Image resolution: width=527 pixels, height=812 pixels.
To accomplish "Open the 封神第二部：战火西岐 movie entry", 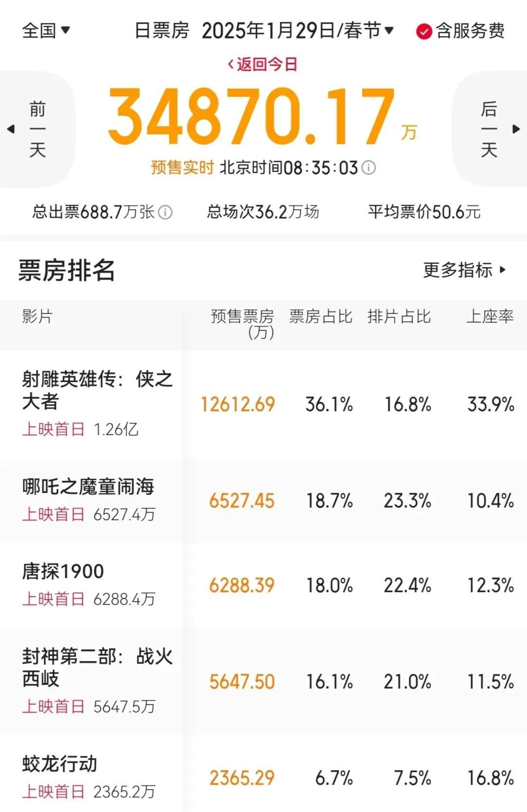I will (263, 682).
